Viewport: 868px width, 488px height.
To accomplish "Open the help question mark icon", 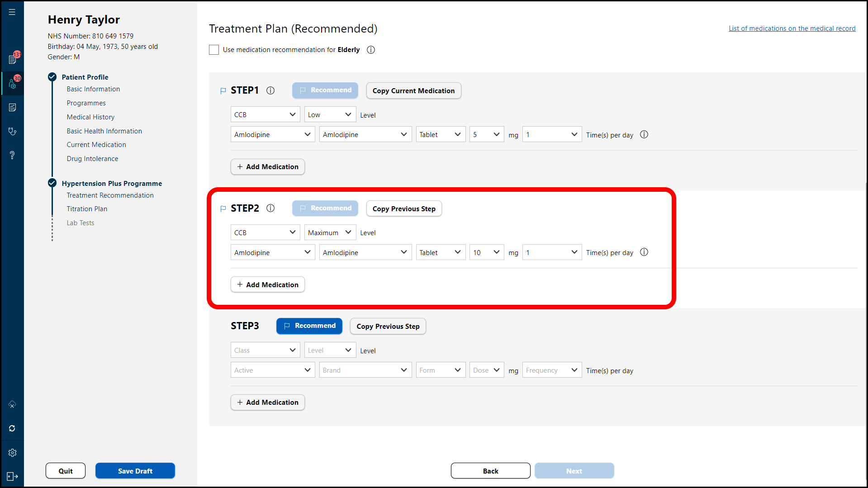I will pyautogui.click(x=12, y=155).
